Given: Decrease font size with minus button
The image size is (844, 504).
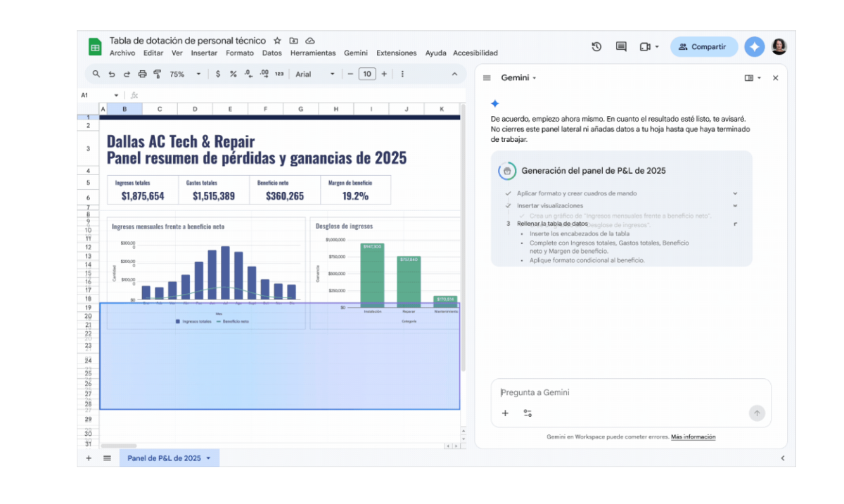Looking at the screenshot, I should 350,74.
